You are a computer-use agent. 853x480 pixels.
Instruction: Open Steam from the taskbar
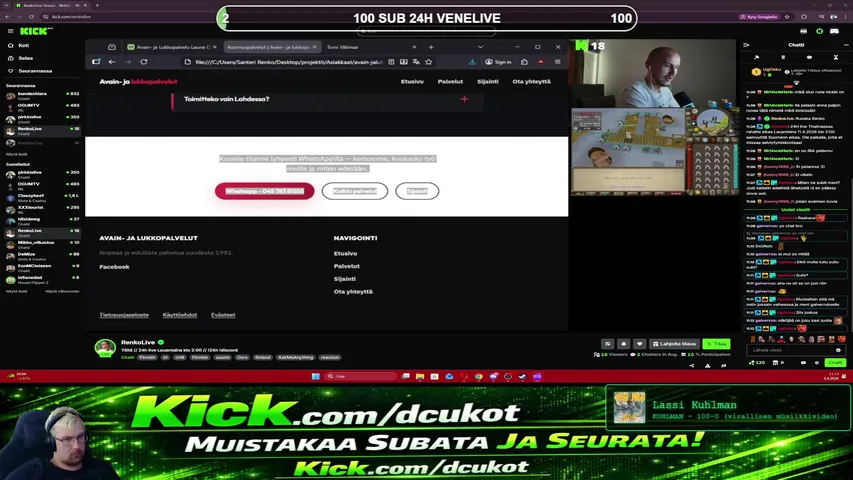(522, 377)
